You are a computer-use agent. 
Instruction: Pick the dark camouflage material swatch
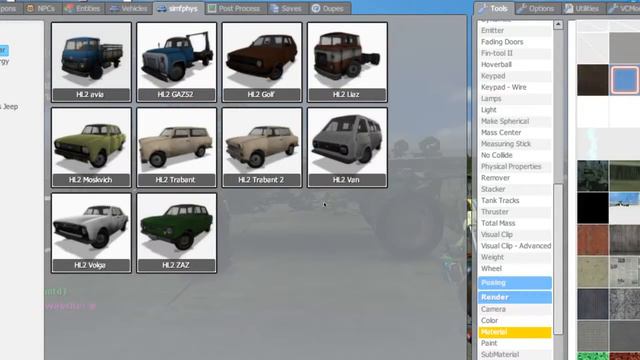tap(593, 176)
